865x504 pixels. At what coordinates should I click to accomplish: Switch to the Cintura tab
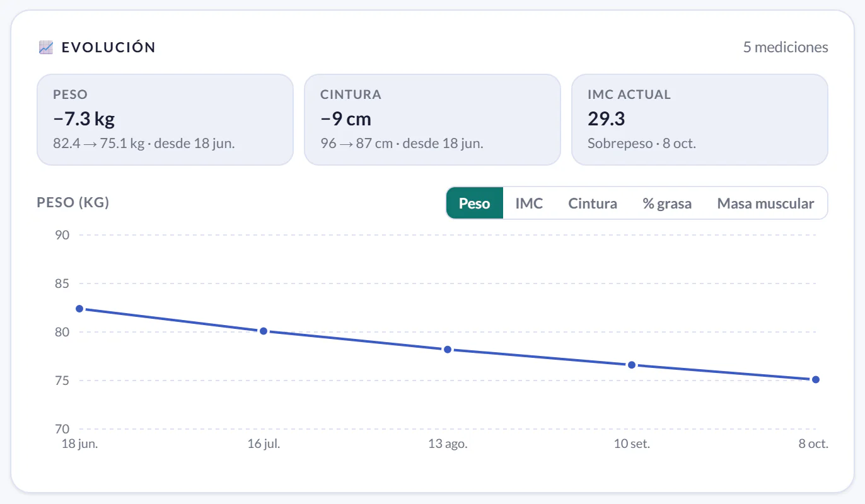tap(593, 203)
